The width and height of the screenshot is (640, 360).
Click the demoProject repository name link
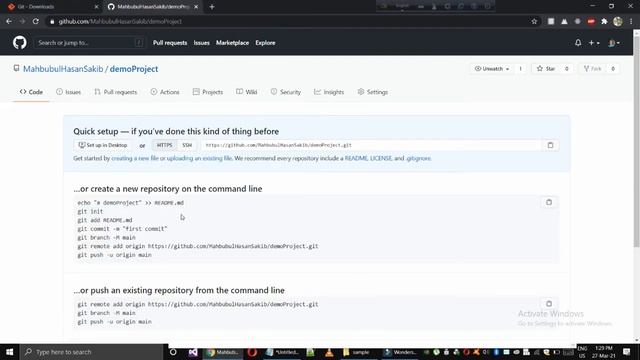[134, 69]
